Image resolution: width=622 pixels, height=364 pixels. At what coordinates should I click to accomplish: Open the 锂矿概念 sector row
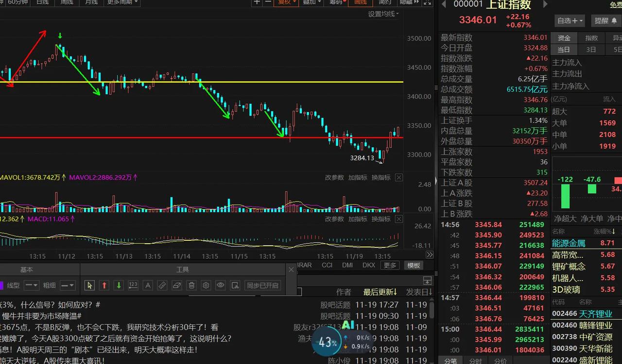click(x=587, y=266)
